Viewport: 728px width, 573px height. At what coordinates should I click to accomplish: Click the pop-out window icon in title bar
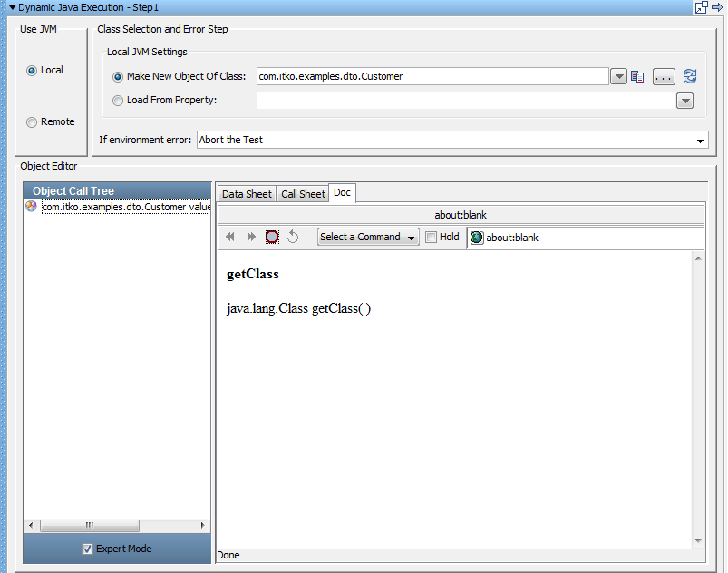tap(701, 7)
